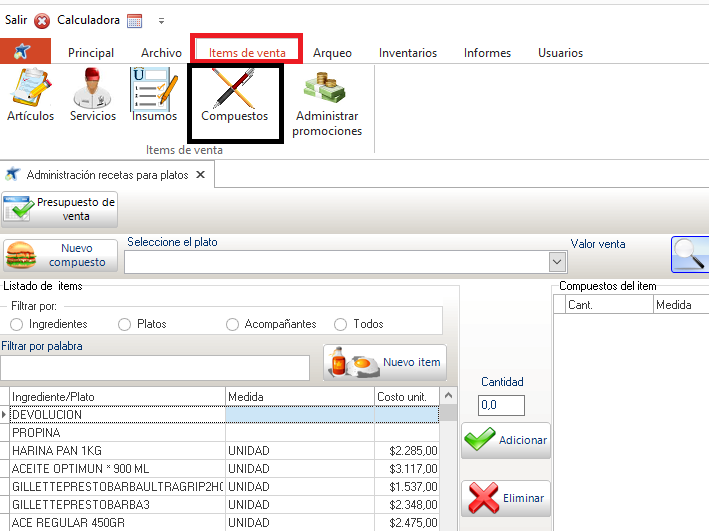Click the red Salir exit icon
The width and height of the screenshot is (709, 531).
coord(41,20)
